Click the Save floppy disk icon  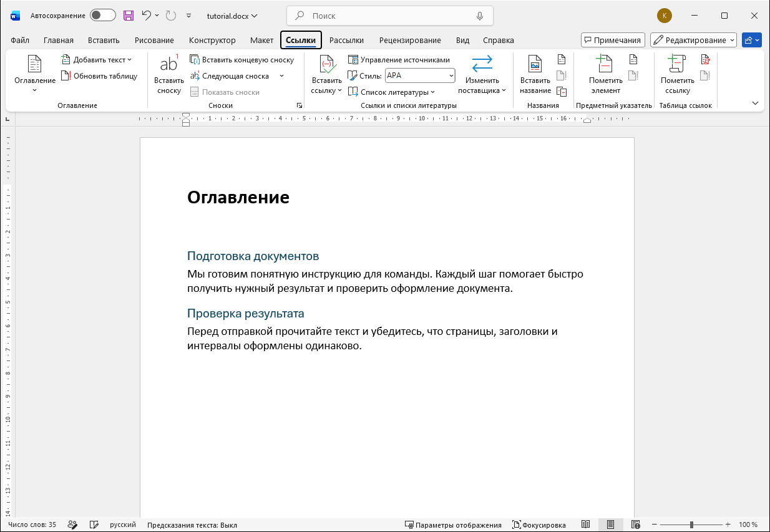point(129,16)
